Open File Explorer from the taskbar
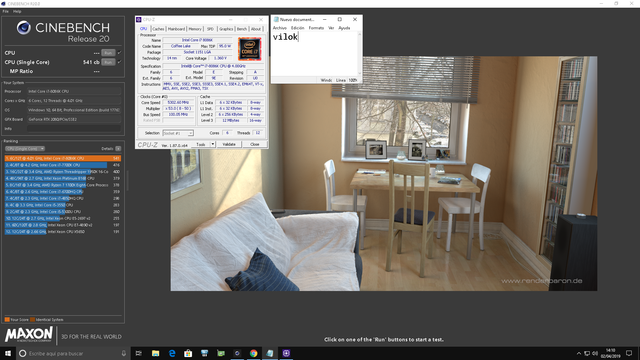Viewport: 640px width, 360px height. (x=156, y=353)
